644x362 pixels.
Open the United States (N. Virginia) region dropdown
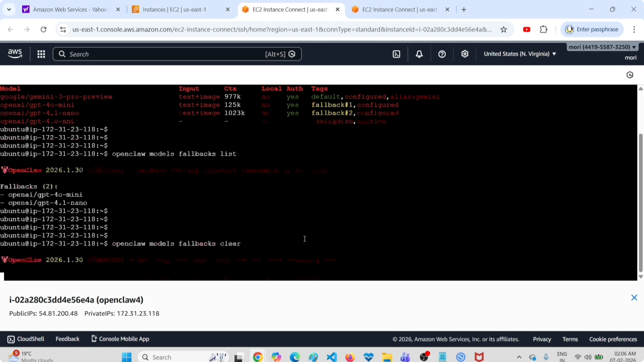(x=520, y=54)
